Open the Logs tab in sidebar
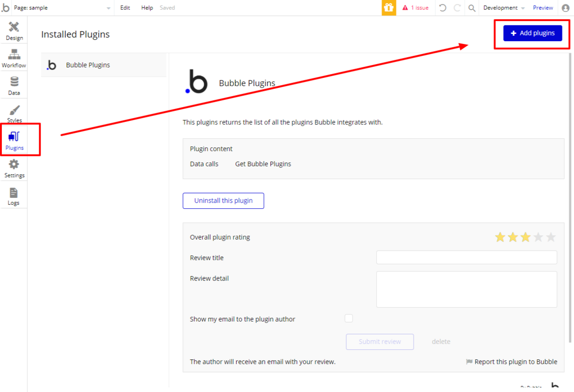This screenshot has width=574, height=392. pos(14,196)
